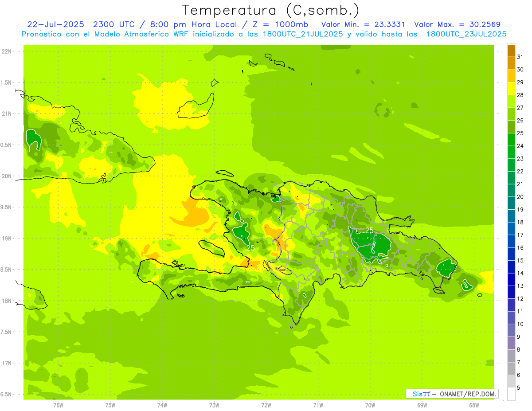Viewport: 532px width, 411px height.
Task: Select the date text "22-Jul-2025"
Action: click(x=55, y=24)
